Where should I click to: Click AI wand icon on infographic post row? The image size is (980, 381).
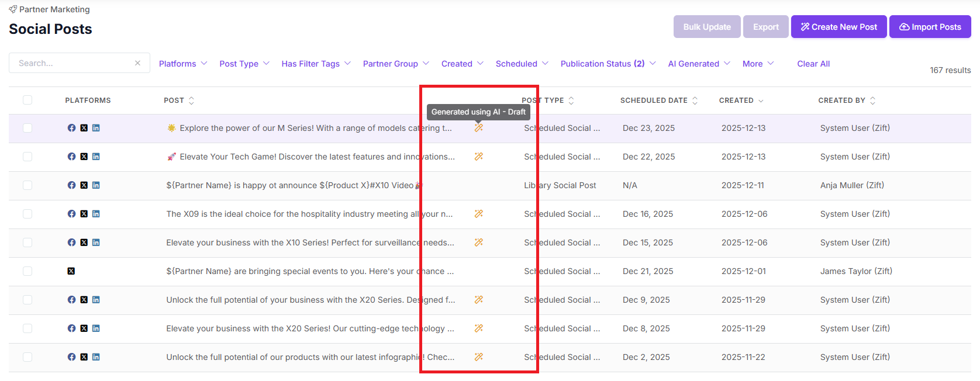pos(478,357)
